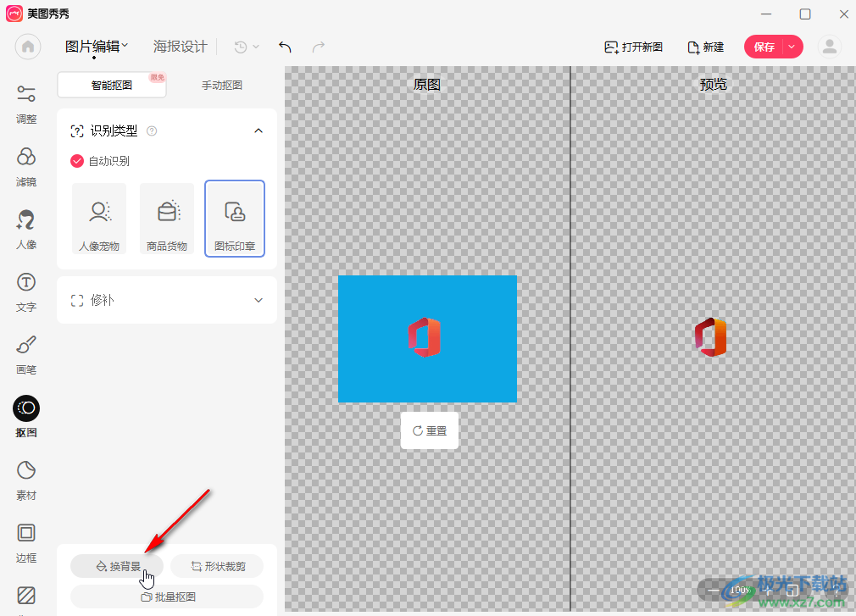The width and height of the screenshot is (856, 616).
Task: Expand the history dropdown arrow
Action: (256, 47)
